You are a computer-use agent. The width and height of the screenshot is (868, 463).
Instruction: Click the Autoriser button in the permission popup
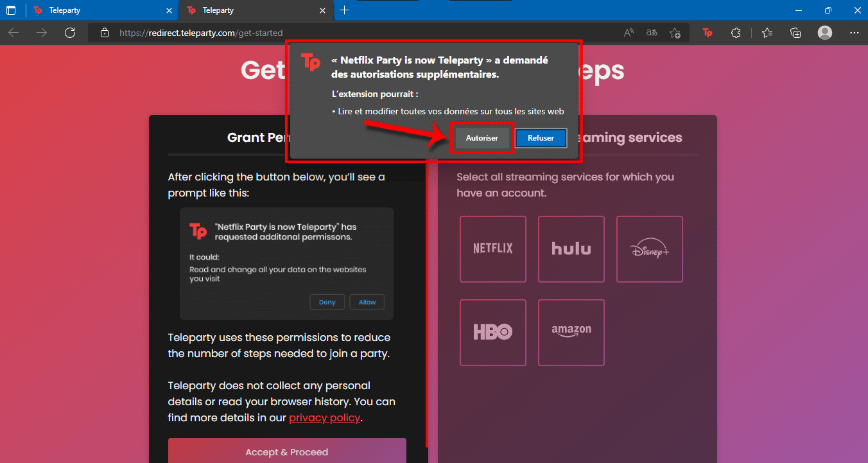482,138
